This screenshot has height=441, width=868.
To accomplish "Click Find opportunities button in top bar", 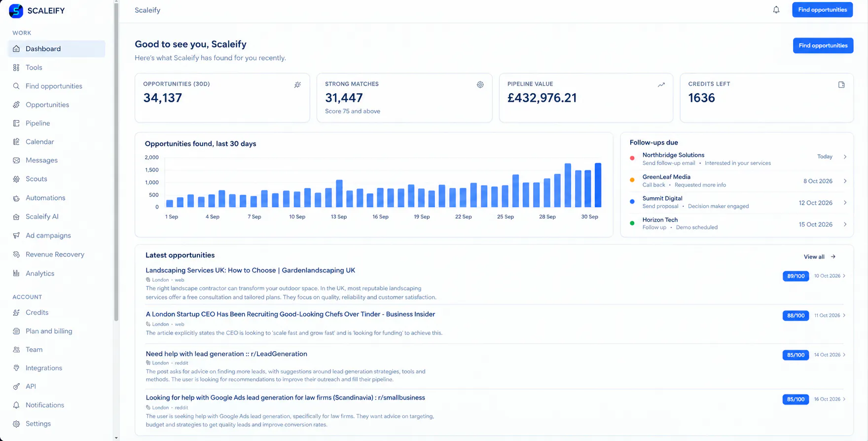I will point(822,10).
